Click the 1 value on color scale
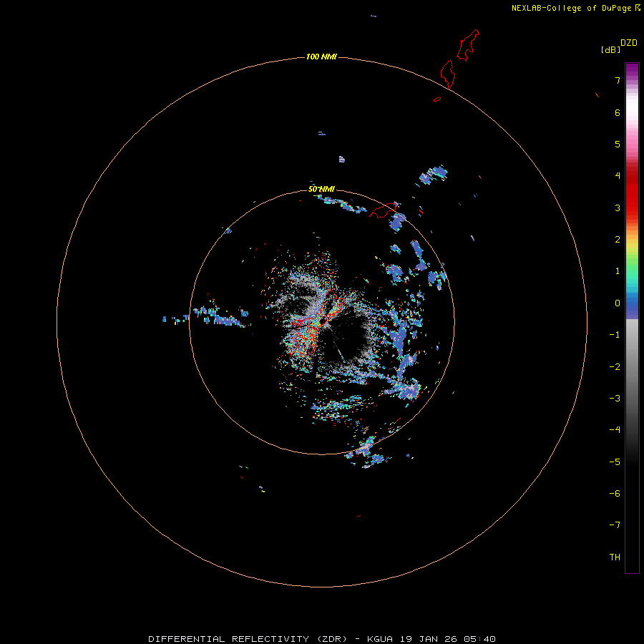Screen dimensions: 644x644 617,271
